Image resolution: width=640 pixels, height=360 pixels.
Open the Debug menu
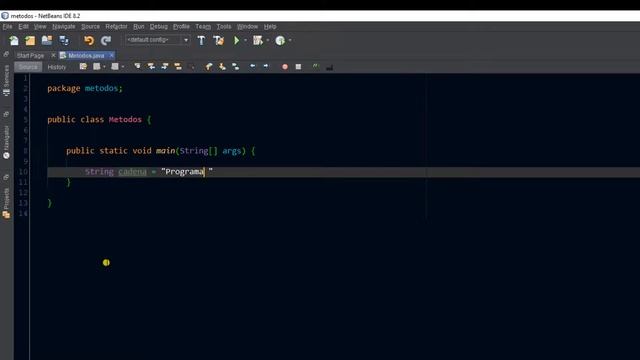coord(159,27)
